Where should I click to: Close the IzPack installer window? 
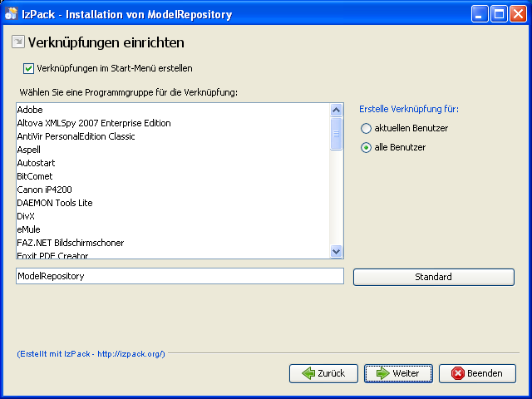pyautogui.click(x=518, y=14)
